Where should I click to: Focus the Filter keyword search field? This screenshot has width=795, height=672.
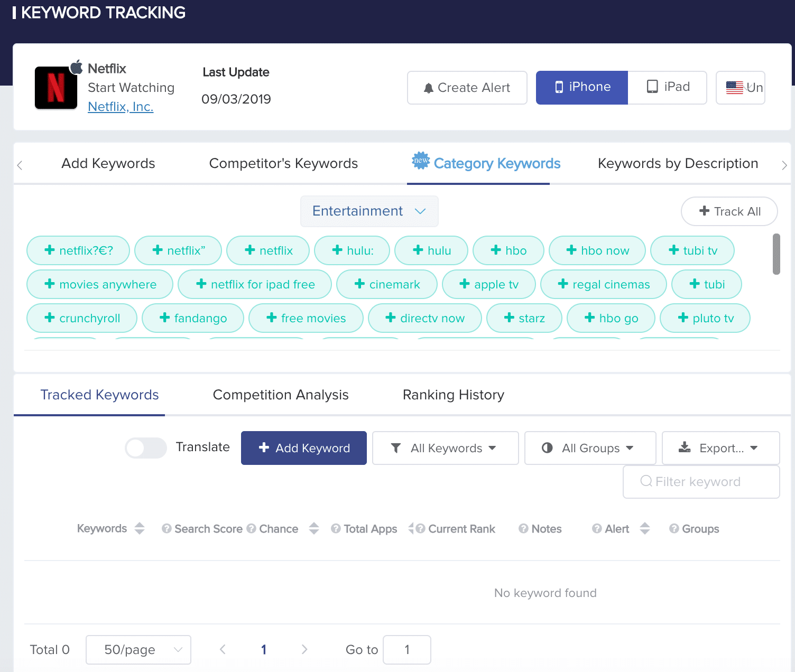(x=701, y=482)
